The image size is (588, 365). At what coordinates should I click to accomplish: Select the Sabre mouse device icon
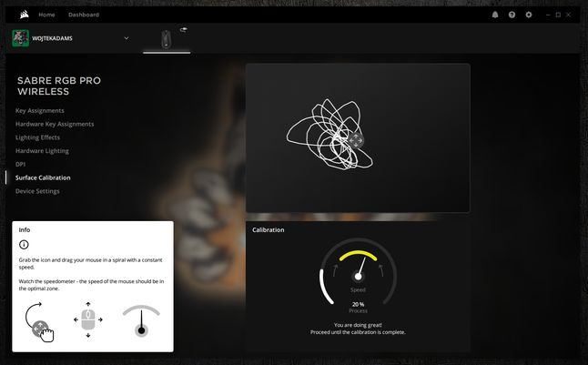(167, 39)
